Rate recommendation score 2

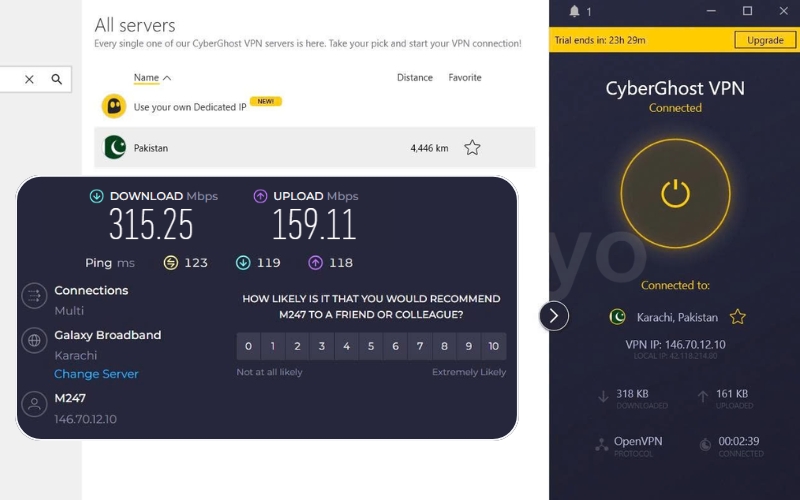pyautogui.click(x=297, y=346)
